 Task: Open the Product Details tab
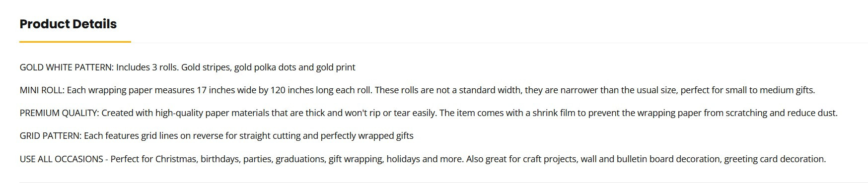coord(68,24)
